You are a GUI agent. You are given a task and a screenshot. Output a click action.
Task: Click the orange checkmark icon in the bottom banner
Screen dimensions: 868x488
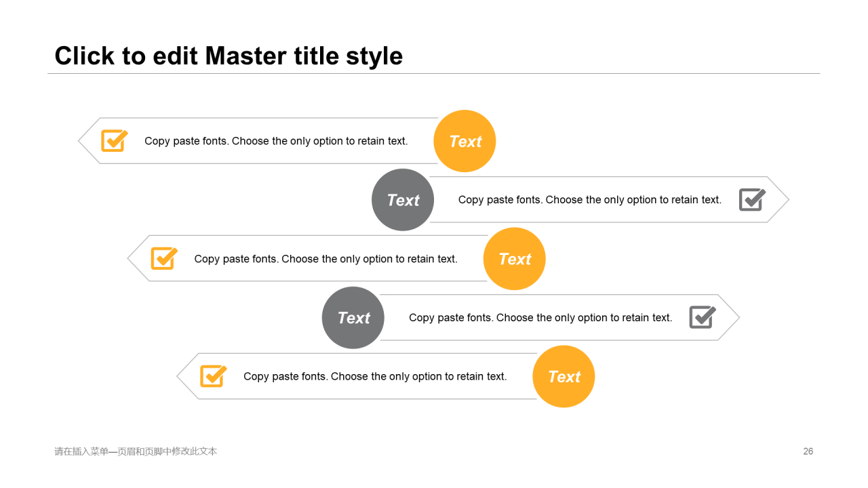[x=214, y=376]
